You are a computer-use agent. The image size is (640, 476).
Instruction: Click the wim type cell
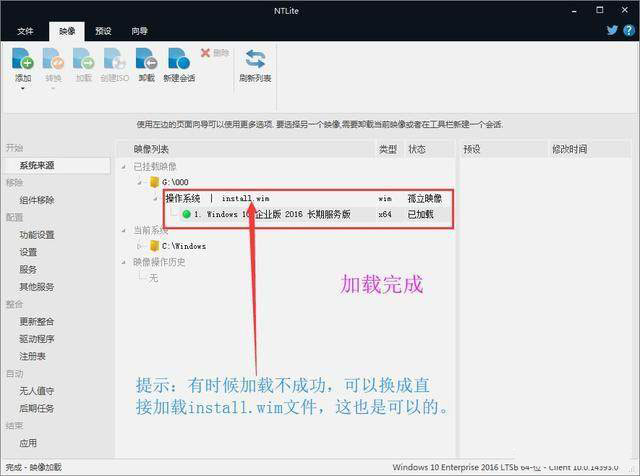[384, 199]
